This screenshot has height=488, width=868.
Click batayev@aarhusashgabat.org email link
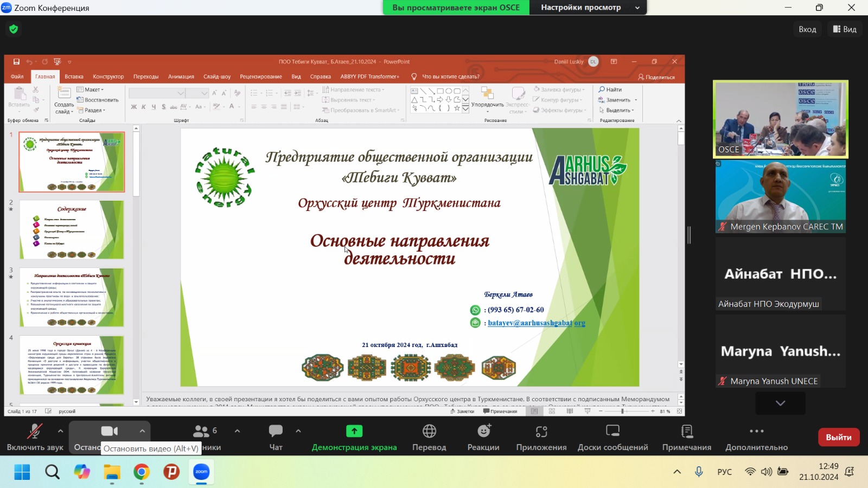tap(537, 323)
